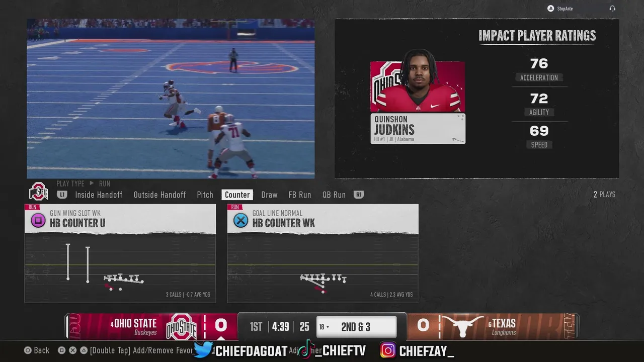
Task: Select the HB Counter U play diagram
Action: (x=120, y=268)
